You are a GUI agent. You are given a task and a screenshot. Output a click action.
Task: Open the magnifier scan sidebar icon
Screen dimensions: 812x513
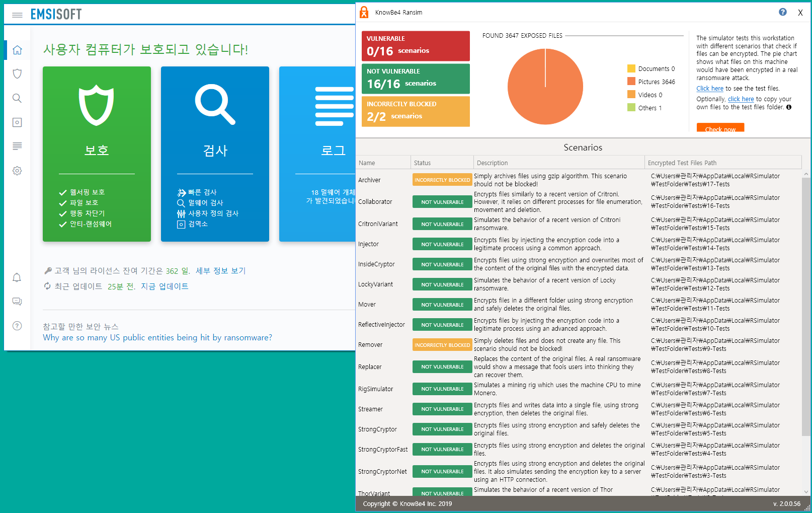point(17,98)
